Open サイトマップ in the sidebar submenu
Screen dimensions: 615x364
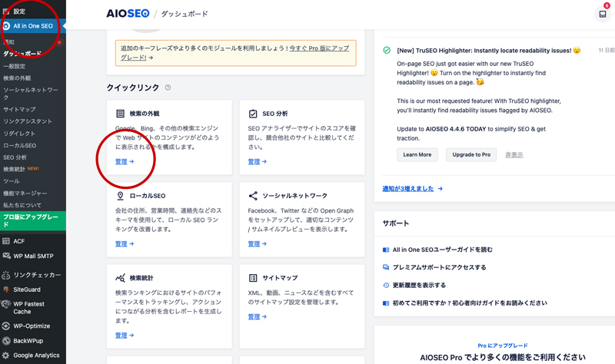[19, 109]
